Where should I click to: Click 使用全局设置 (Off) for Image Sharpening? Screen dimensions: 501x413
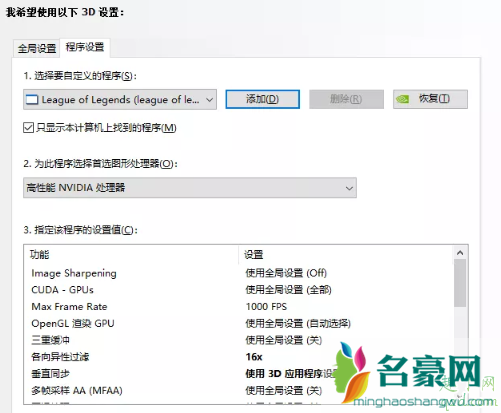[x=286, y=273]
